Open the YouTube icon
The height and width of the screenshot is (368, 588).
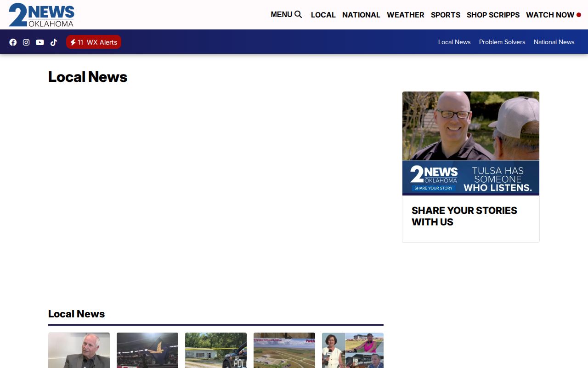click(40, 42)
